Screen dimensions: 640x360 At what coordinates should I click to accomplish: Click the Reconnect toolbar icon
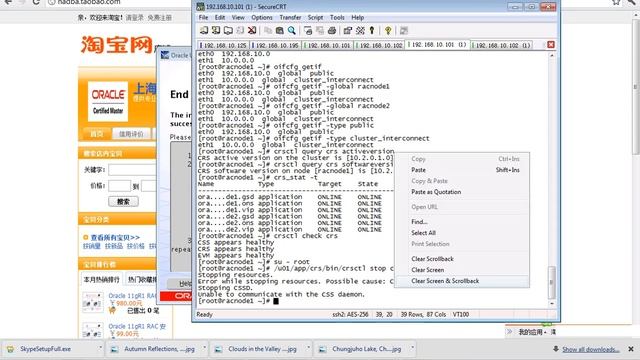coord(240,30)
